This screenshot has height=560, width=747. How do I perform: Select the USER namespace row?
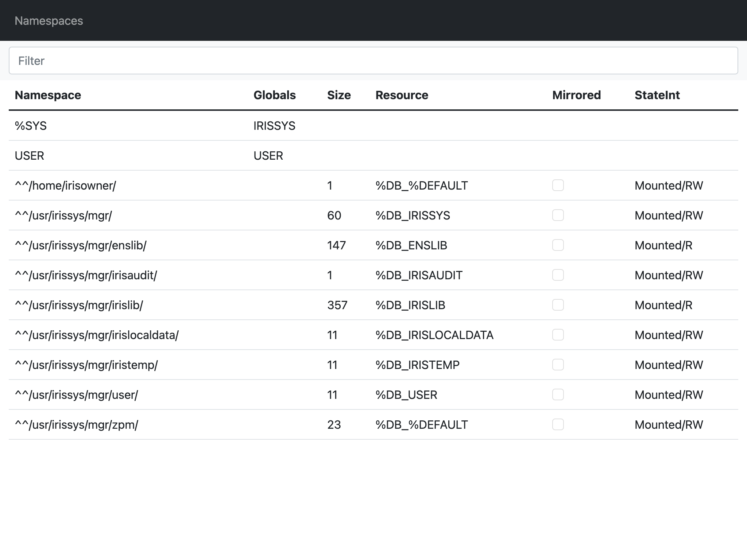(x=29, y=156)
